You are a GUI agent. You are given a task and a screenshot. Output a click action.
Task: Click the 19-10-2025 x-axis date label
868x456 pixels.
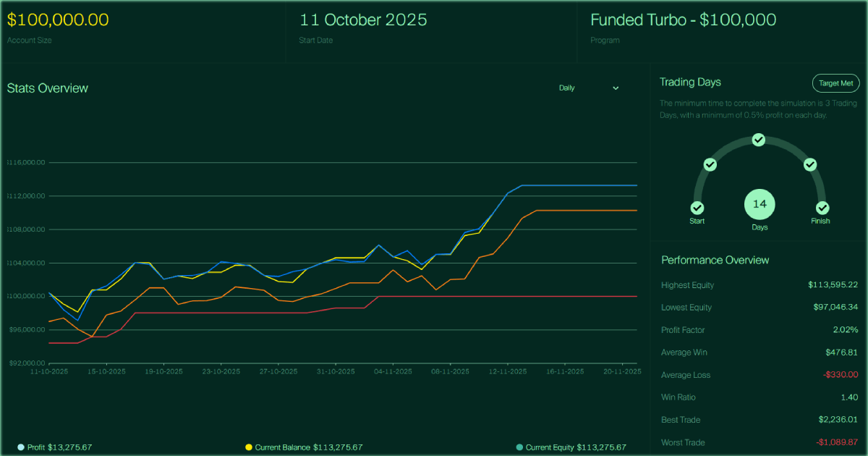coord(164,371)
